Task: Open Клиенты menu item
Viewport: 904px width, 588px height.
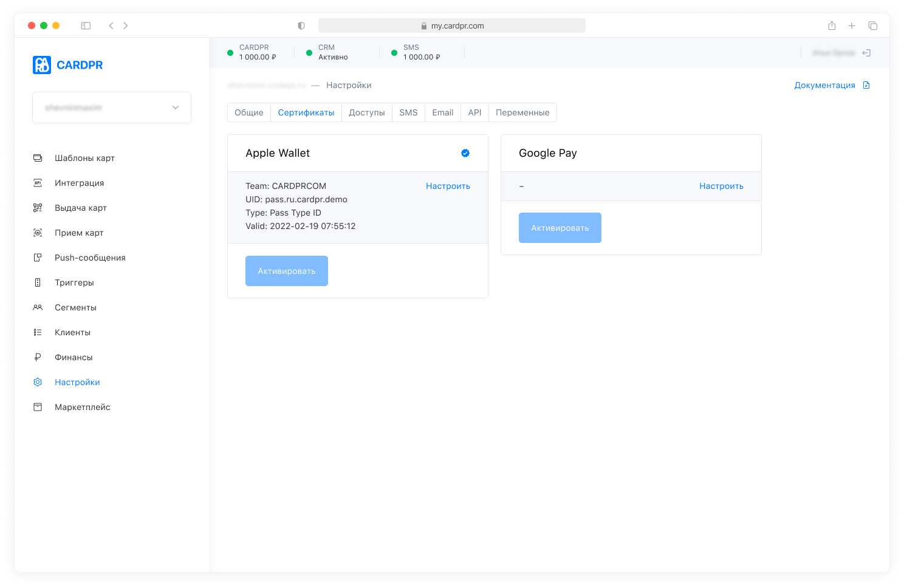Action: (x=72, y=332)
